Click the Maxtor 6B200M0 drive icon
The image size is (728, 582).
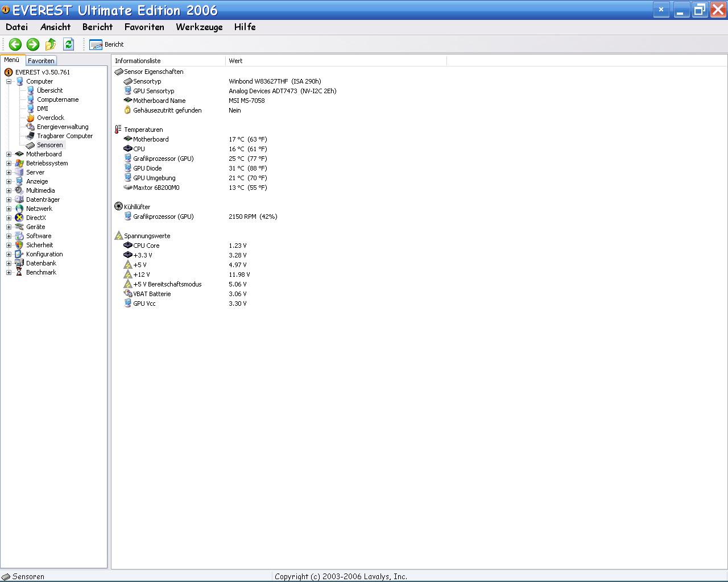click(x=128, y=188)
